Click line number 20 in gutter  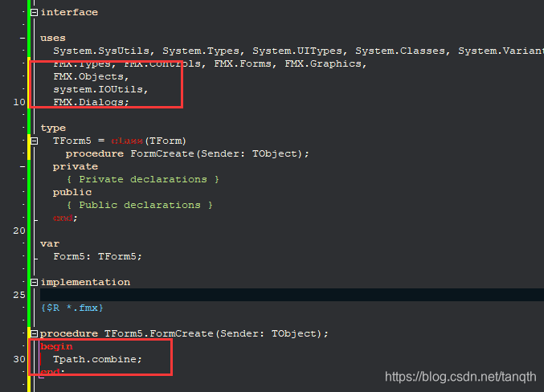click(x=19, y=231)
